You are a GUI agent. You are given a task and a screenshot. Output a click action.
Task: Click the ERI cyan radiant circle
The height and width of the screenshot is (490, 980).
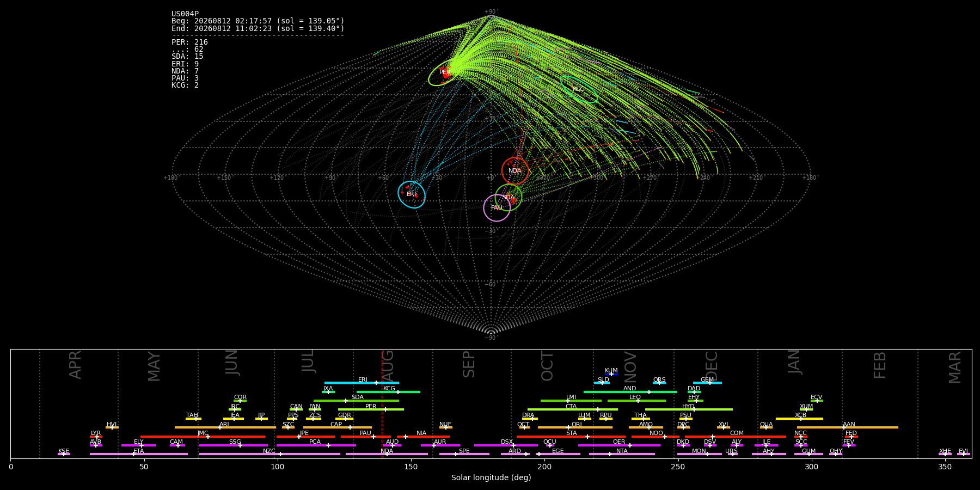coord(412,194)
